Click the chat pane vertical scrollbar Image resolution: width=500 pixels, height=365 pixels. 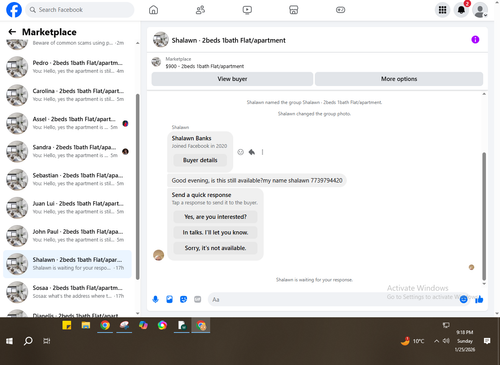[x=484, y=216]
